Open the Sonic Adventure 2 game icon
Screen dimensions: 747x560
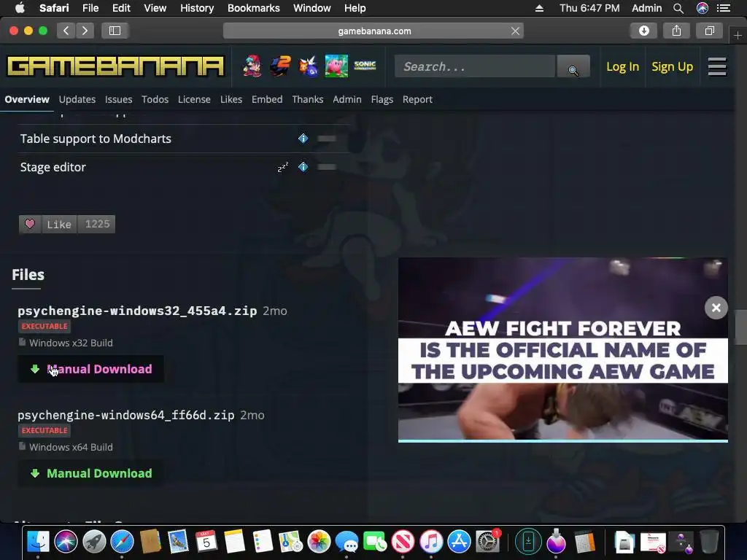click(x=280, y=66)
